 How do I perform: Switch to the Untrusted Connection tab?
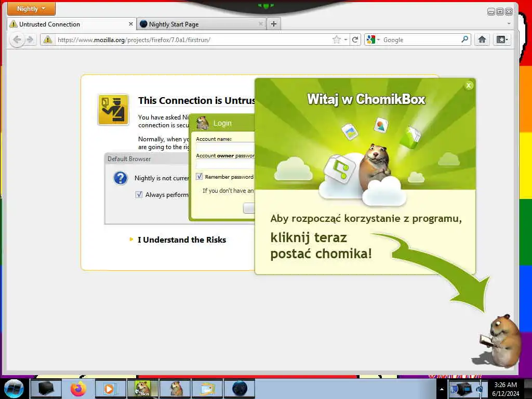click(71, 24)
